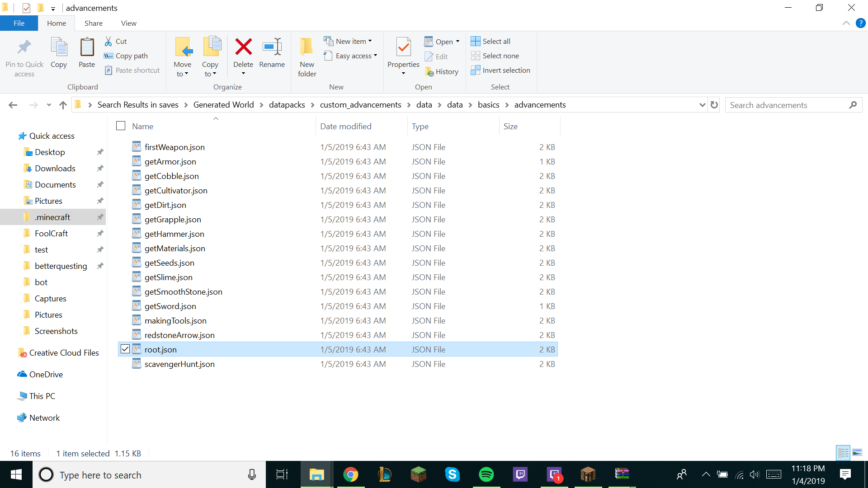
Task: Open History in the Open group
Action: tap(442, 71)
